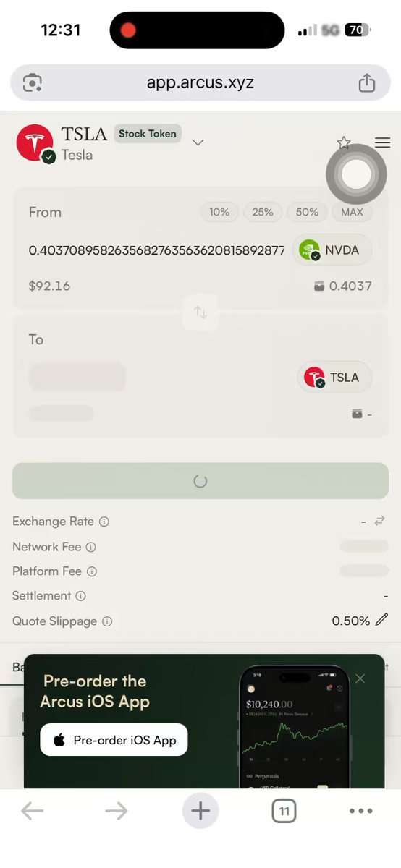This screenshot has height=868, width=401.
Task: Add TSLA to favorites with the star icon
Action: (x=344, y=142)
